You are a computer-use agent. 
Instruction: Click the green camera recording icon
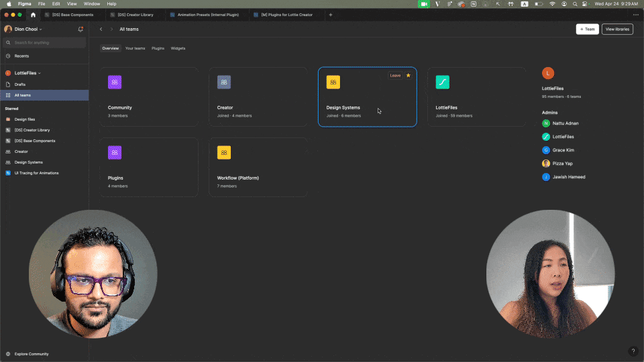point(423,4)
